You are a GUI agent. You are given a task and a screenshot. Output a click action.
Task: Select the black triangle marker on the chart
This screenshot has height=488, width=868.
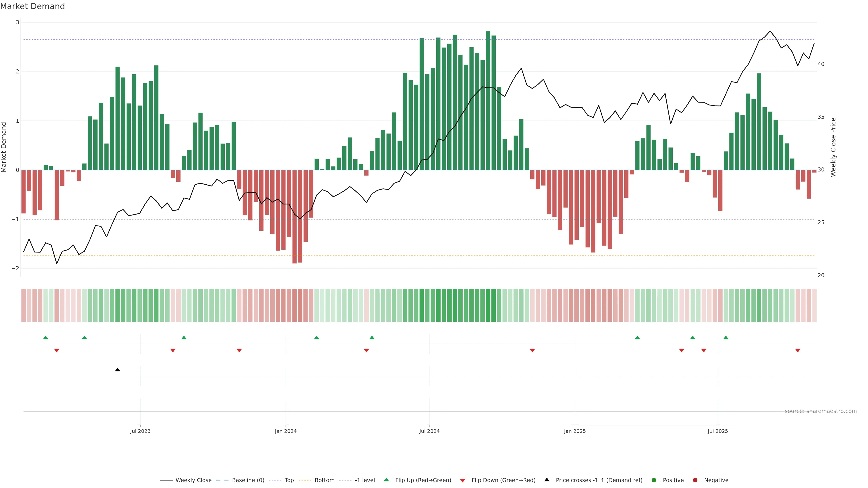[x=117, y=369]
